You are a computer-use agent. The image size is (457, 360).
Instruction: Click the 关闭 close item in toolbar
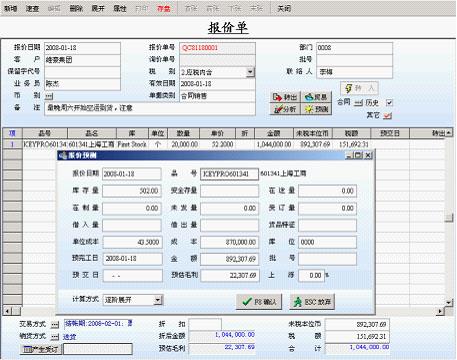click(284, 8)
